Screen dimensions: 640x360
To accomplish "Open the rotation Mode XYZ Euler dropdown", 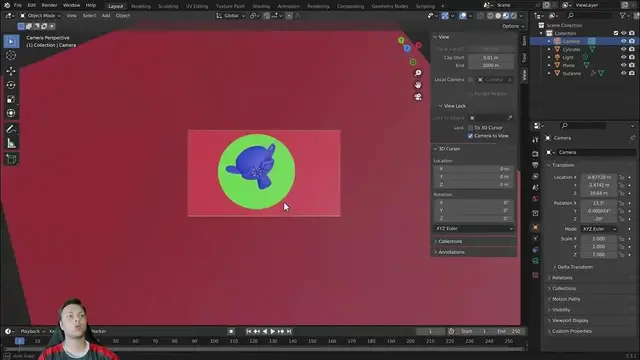I will pyautogui.click(x=599, y=229).
